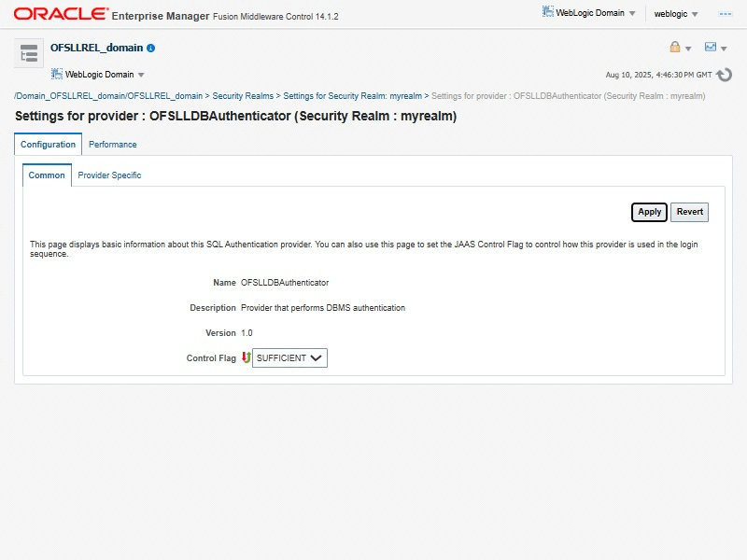Click the current breadcrumb 'Settings for provider : OFSLLDBAuthenticator'
The width and height of the screenshot is (747, 560).
[x=568, y=96]
